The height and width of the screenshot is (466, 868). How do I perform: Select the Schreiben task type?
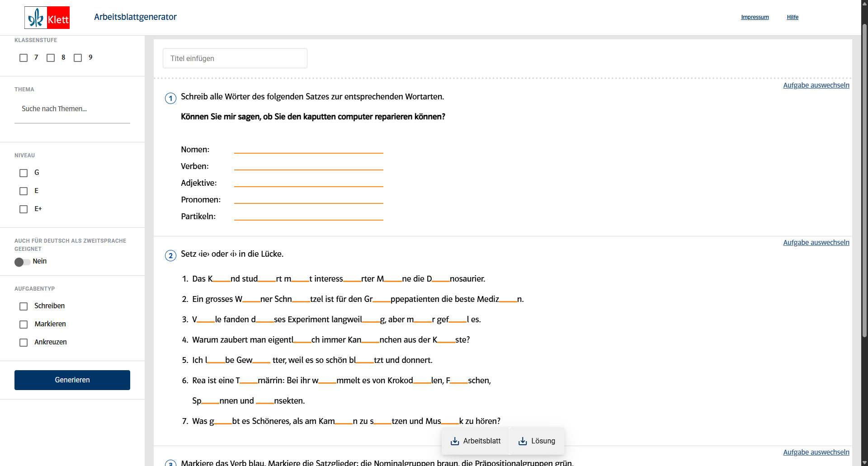coord(24,306)
